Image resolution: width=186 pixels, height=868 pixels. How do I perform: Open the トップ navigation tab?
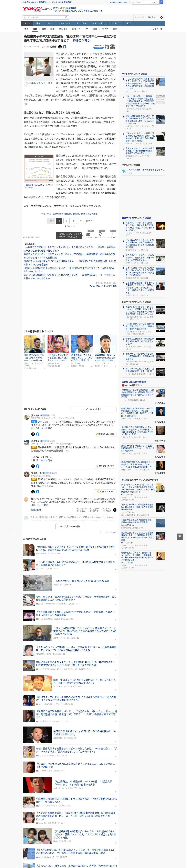[27, 23]
